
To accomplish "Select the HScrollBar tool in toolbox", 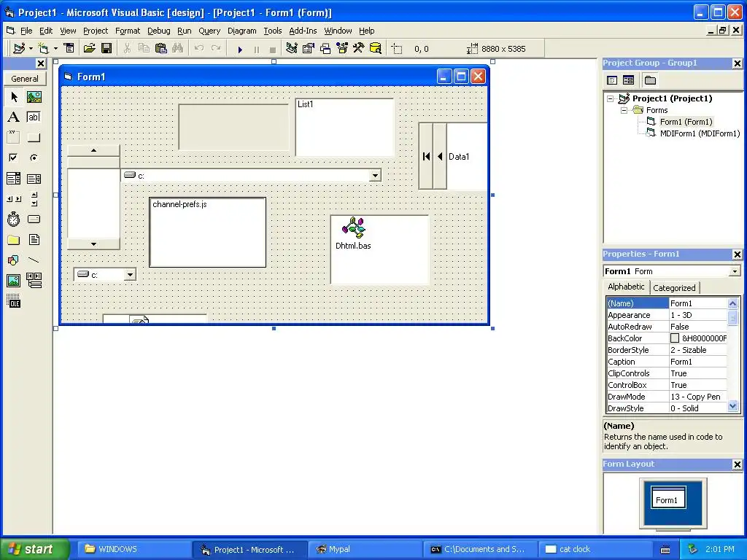I will (14, 199).
